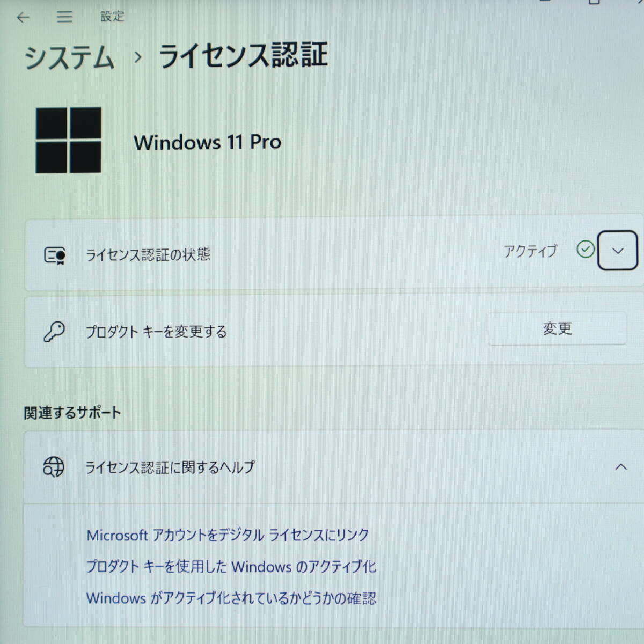Click the ライセンス認証の状態 label

148,254
